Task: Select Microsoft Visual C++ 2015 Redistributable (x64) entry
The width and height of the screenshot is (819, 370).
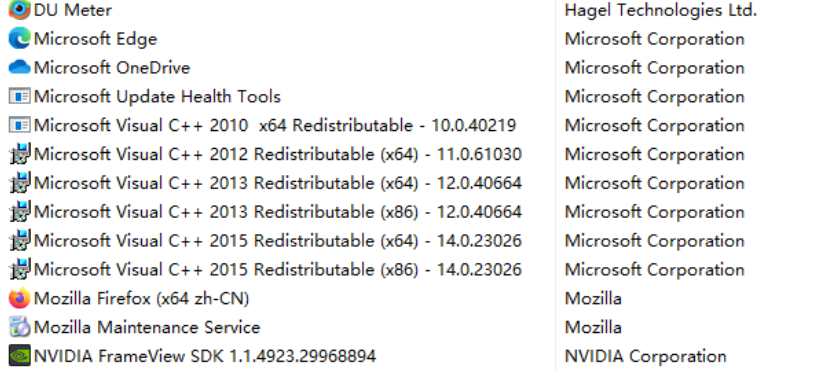Action: click(278, 241)
